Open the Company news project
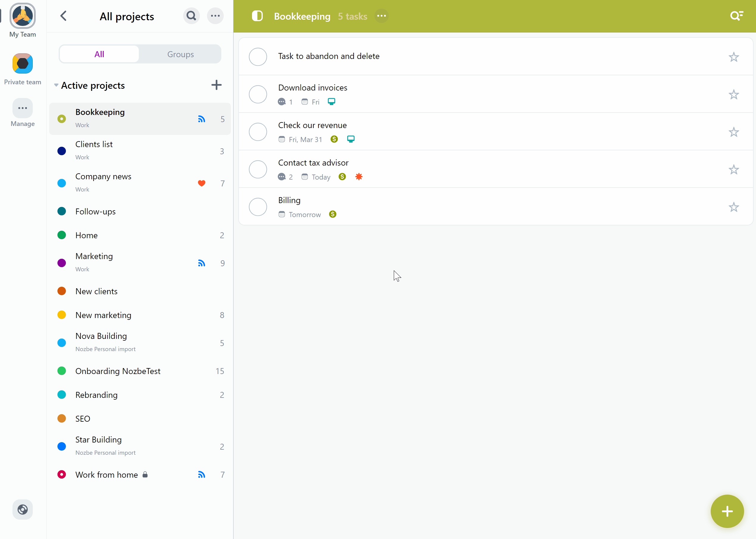Viewport: 756px width, 539px height. 140,183
